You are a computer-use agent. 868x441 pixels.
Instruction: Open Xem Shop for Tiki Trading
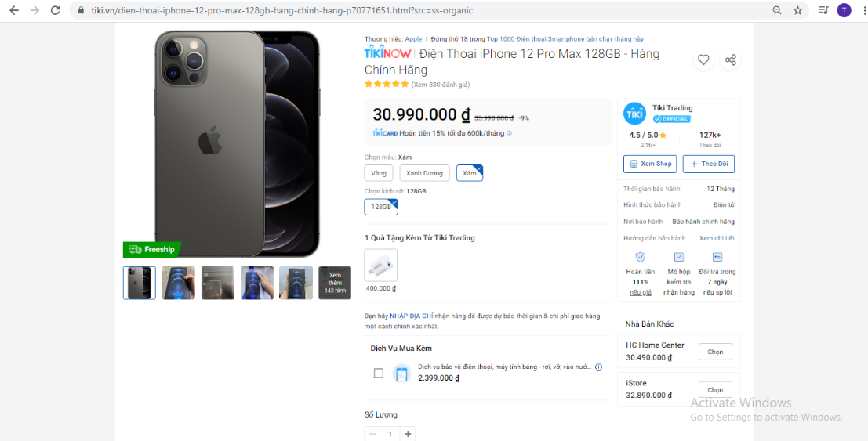650,164
